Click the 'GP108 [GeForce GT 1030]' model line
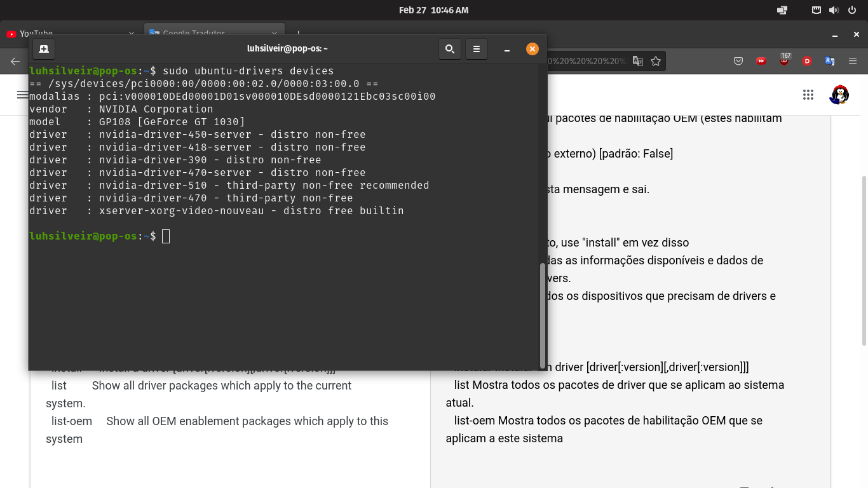 (137, 122)
